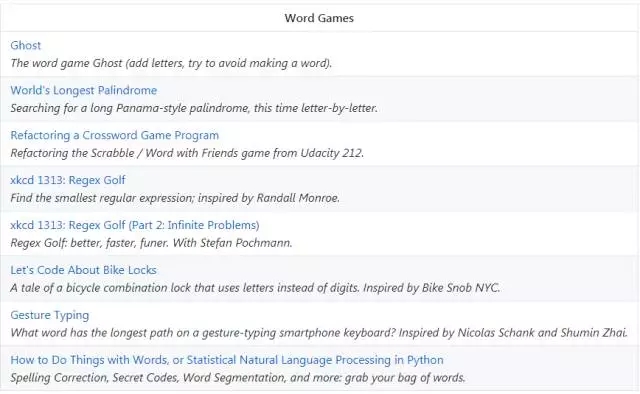Click the Scrabble / Udacity 212 description
This screenshot has height=394, width=640.
(187, 153)
